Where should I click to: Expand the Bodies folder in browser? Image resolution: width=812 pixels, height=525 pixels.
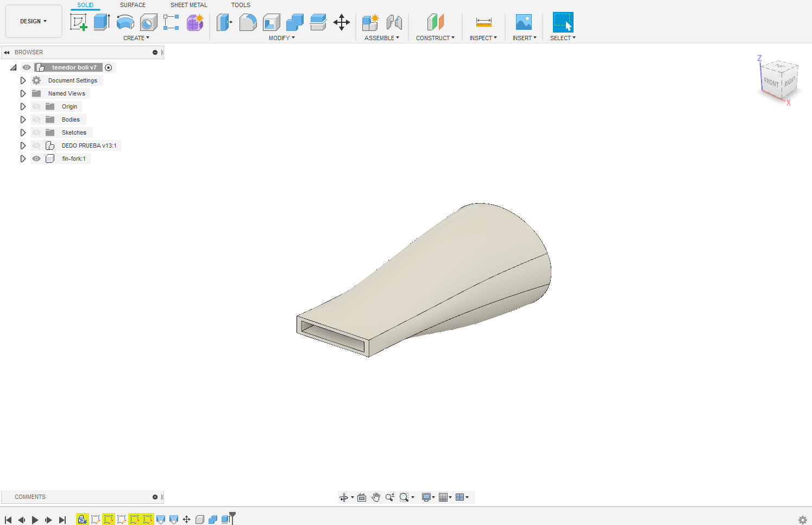click(x=23, y=119)
